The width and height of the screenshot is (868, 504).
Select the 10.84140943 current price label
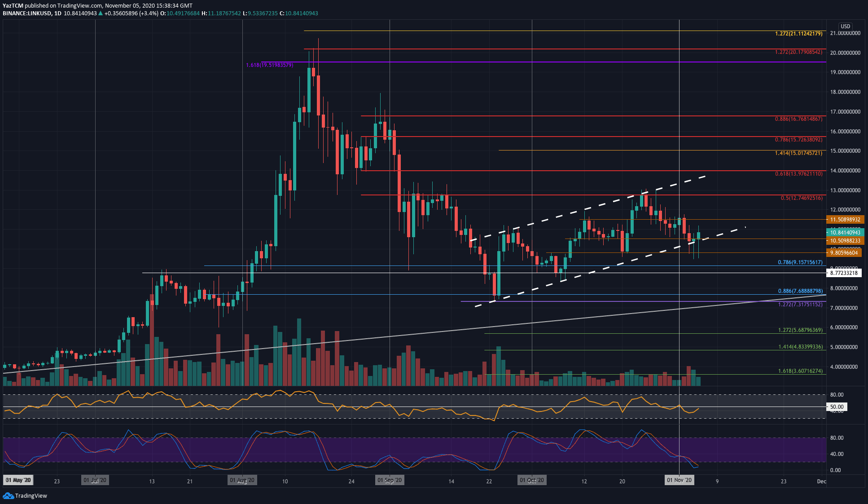845,232
